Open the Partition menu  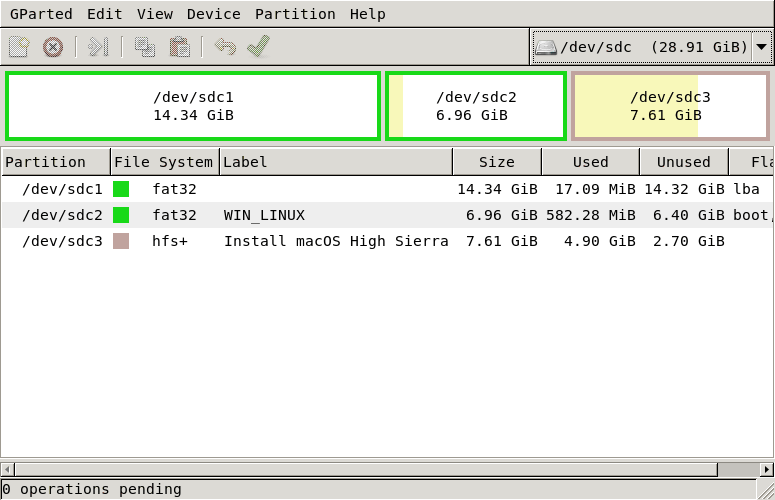[295, 14]
